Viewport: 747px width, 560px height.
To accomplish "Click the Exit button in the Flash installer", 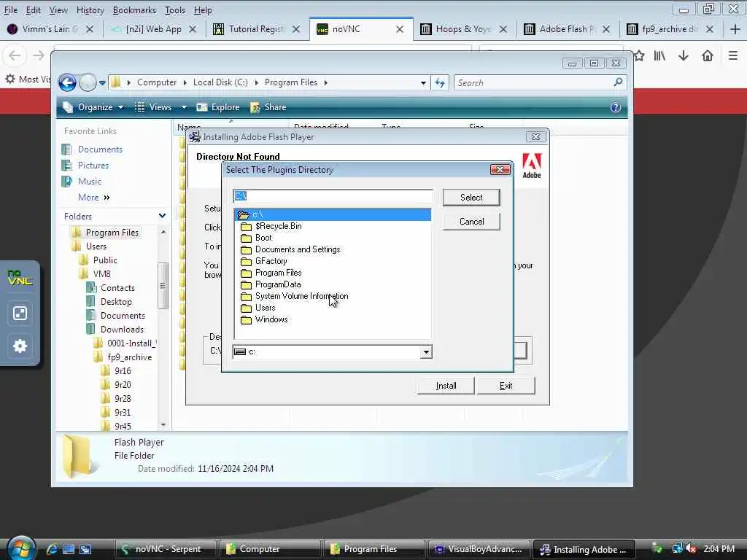I will point(506,386).
